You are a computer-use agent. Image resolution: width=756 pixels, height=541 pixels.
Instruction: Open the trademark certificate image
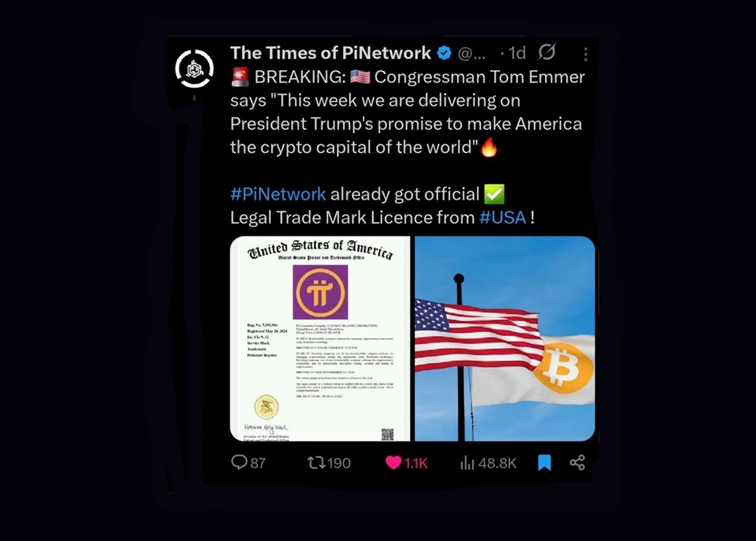tap(320, 339)
